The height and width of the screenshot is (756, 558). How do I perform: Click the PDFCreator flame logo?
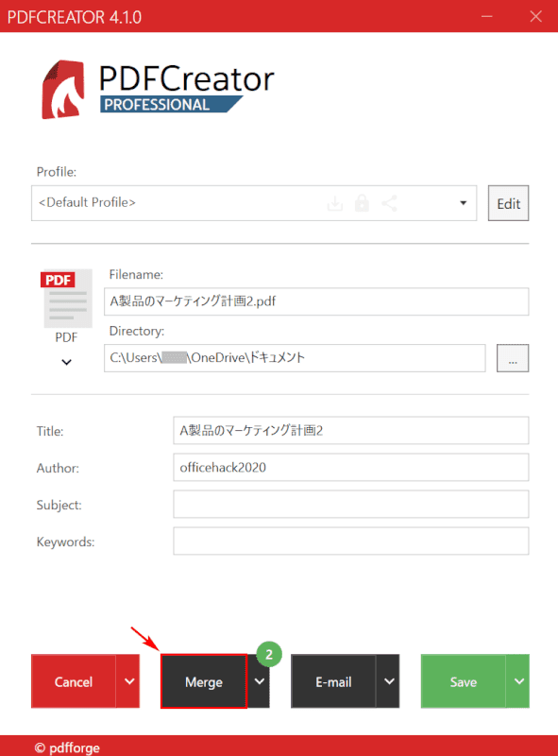pyautogui.click(x=63, y=89)
